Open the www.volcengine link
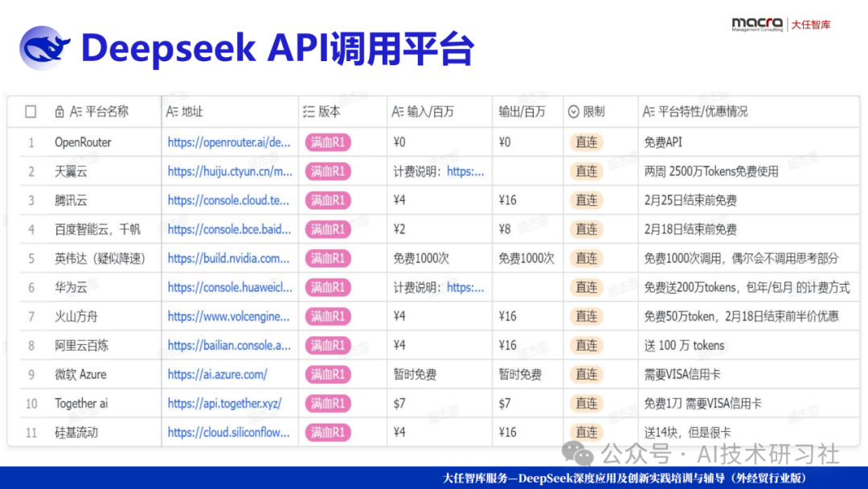Viewport: 868px width, 489px height. (x=228, y=316)
